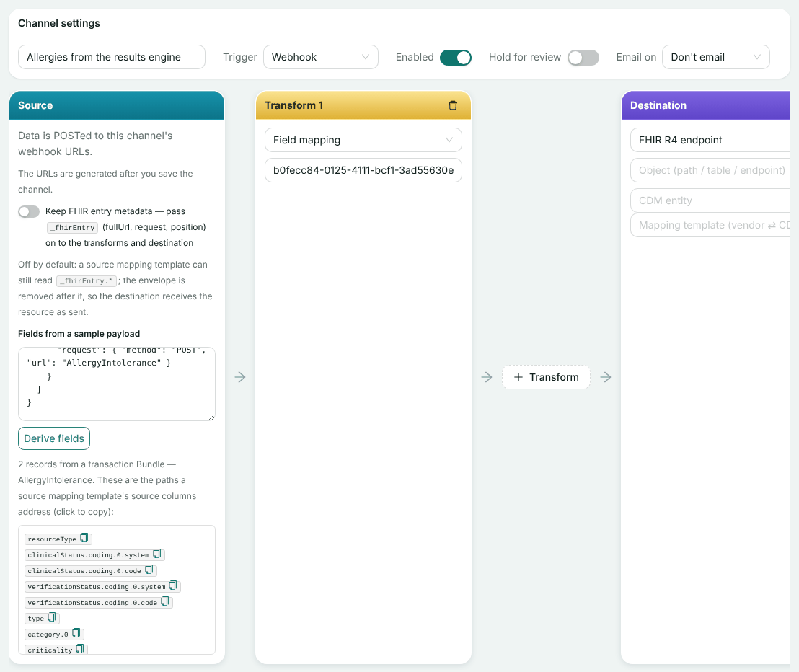
Task: Click the Derive fields button
Action: (54, 438)
